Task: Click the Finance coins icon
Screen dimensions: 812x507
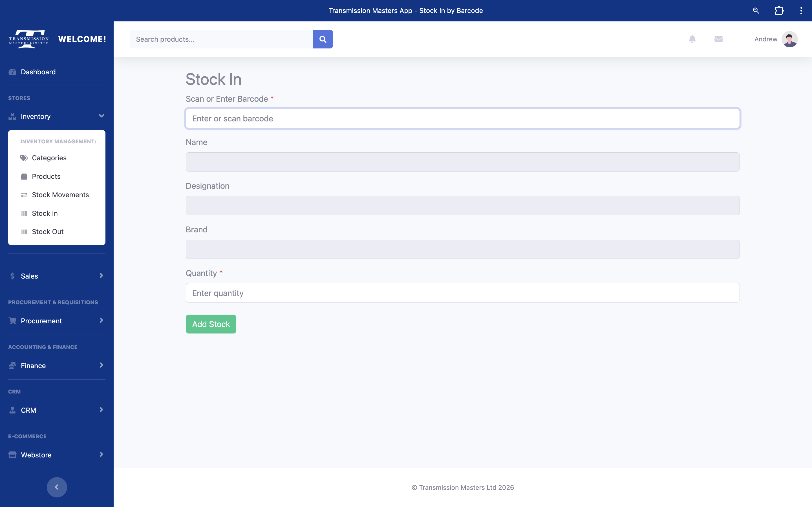Action: point(12,365)
